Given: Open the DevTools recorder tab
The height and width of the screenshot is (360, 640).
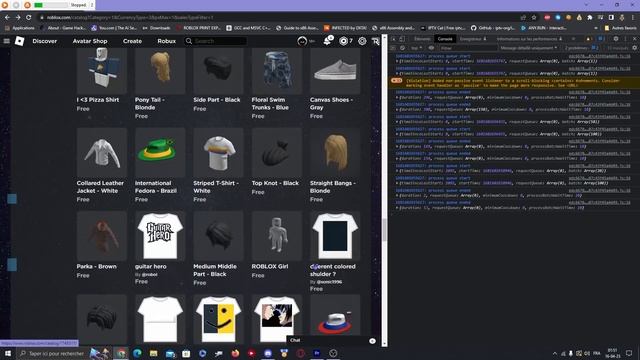Looking at the screenshot, I should click(x=473, y=39).
